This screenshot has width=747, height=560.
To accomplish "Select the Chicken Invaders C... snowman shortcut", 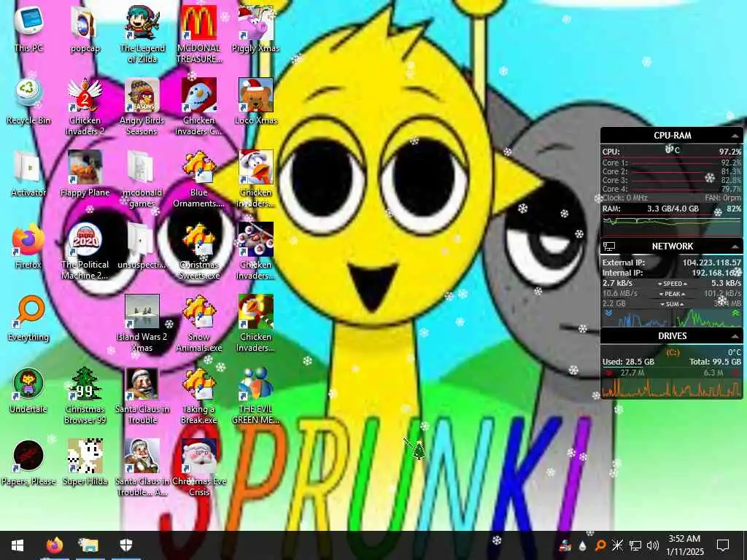I will coord(199,107).
